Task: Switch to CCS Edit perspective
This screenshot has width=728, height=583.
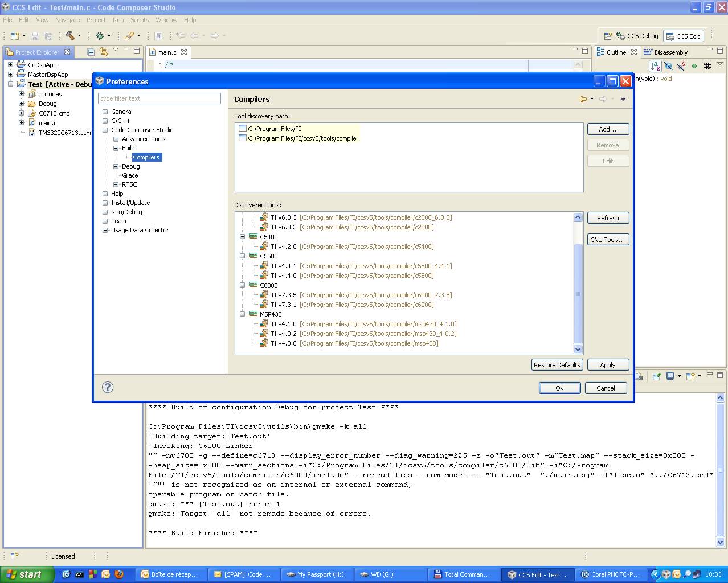Action: pyautogui.click(x=683, y=36)
